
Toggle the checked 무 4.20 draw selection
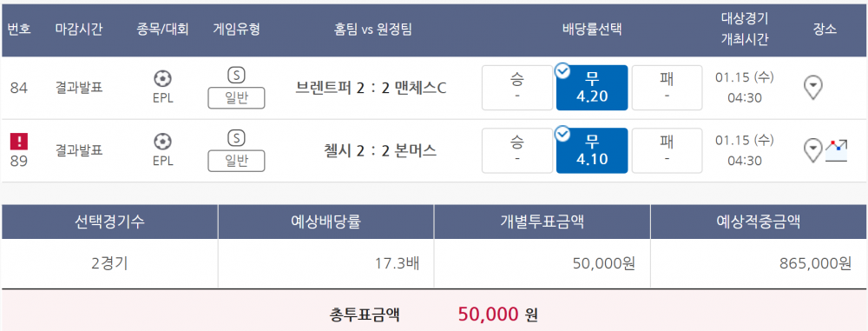click(592, 88)
